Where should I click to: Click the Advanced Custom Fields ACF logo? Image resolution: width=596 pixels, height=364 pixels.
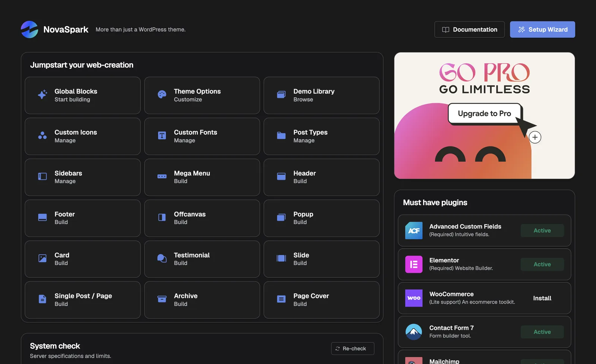click(x=414, y=231)
